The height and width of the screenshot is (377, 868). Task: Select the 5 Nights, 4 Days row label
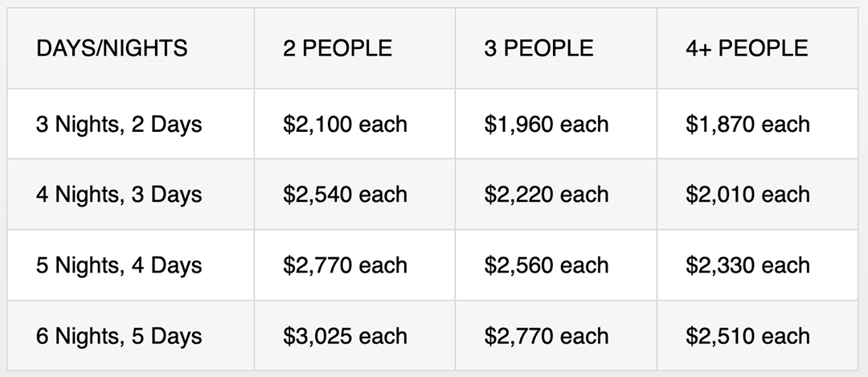click(119, 265)
